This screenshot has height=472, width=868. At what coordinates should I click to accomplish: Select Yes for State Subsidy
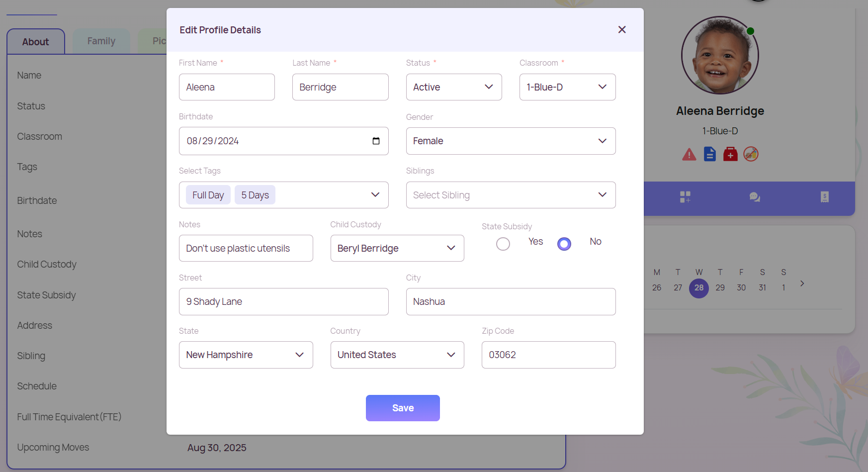[503, 244]
